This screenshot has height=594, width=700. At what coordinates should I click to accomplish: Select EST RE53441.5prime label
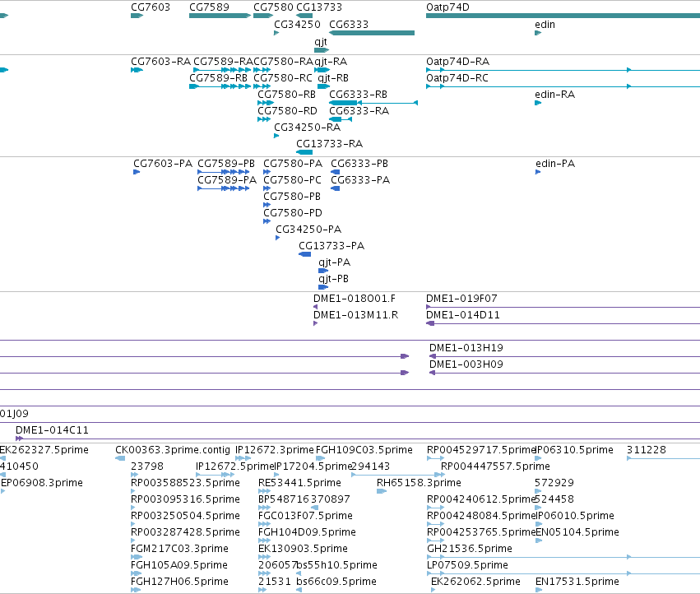299,483
